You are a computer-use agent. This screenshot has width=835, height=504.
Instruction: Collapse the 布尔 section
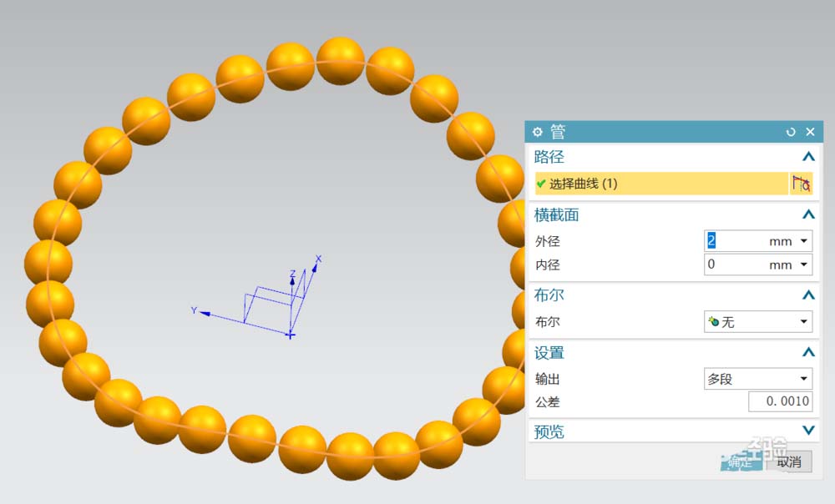[808, 295]
